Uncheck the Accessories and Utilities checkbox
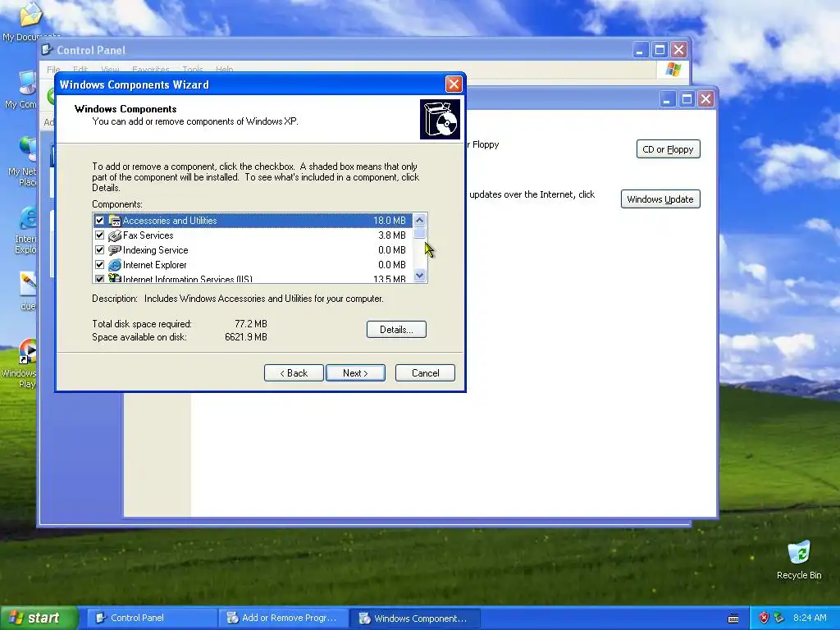 (x=99, y=220)
